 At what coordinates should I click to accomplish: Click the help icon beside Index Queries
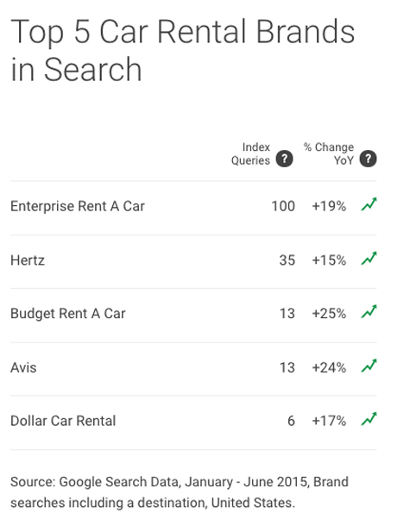click(x=284, y=159)
